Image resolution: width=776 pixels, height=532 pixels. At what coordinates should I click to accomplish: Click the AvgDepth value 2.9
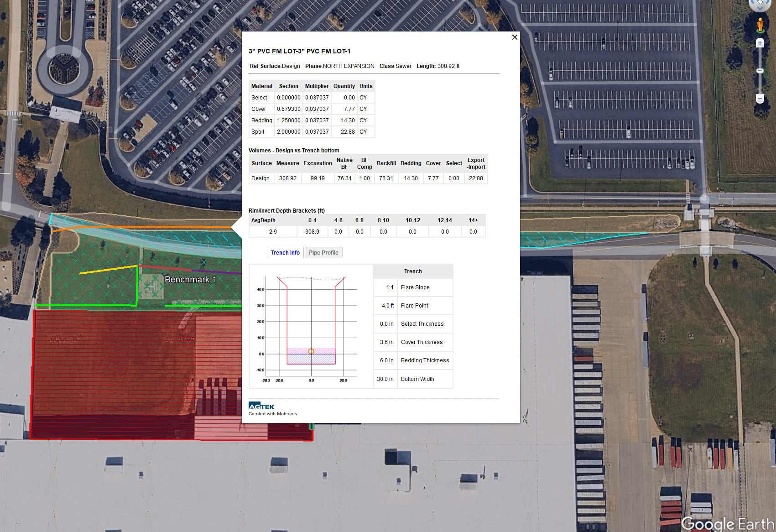[273, 232]
